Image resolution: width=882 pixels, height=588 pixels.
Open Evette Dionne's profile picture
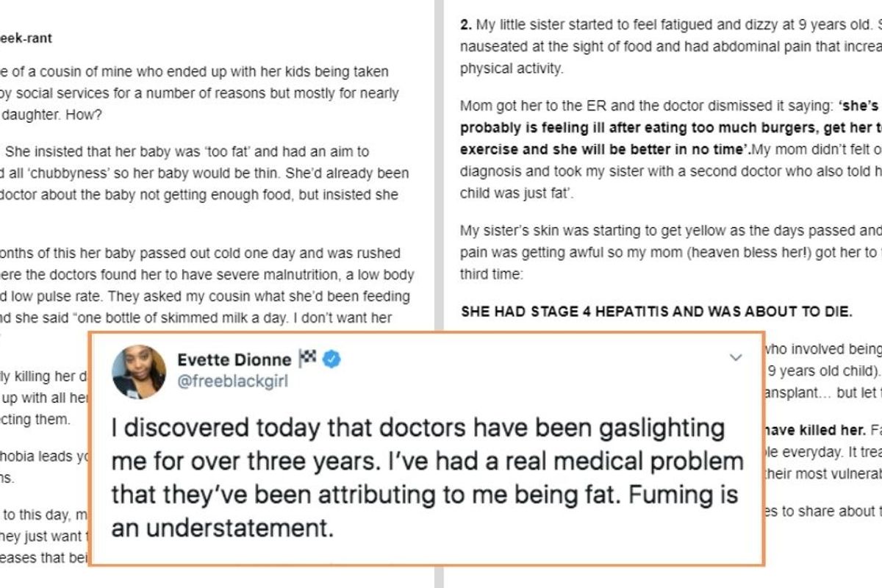[x=139, y=371]
